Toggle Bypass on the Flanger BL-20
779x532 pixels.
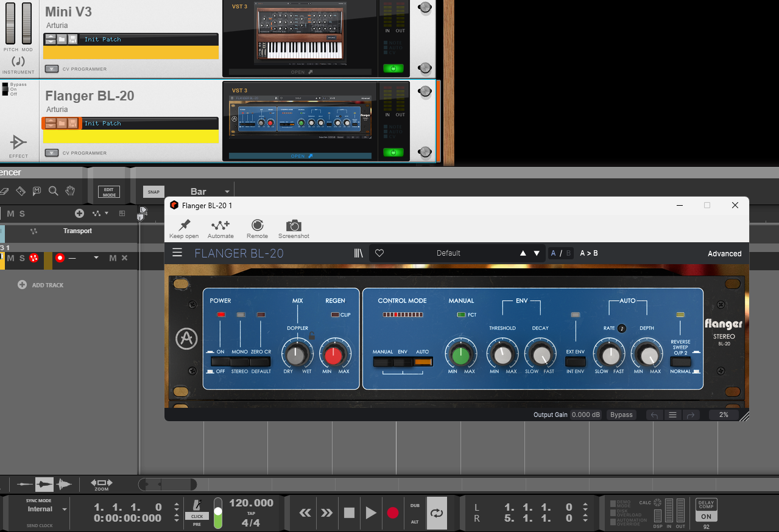(x=621, y=415)
